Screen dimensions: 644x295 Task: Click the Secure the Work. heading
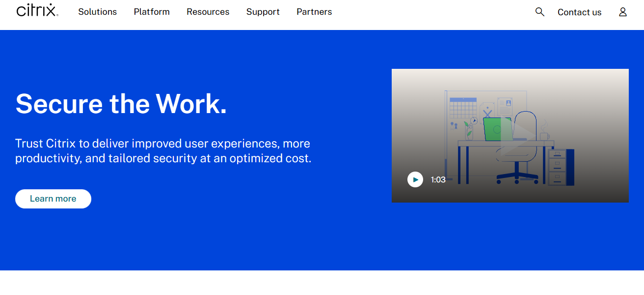(x=121, y=104)
